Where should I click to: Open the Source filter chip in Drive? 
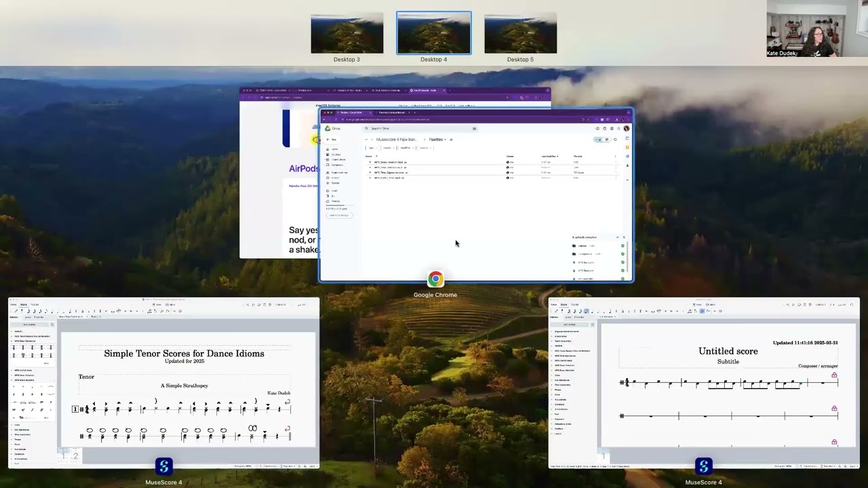tap(425, 148)
